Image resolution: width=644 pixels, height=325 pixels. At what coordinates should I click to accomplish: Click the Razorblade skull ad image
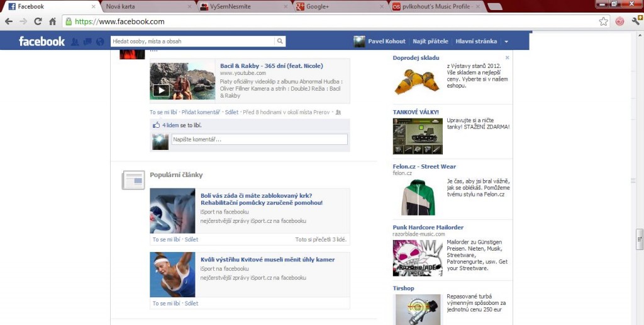(x=418, y=258)
